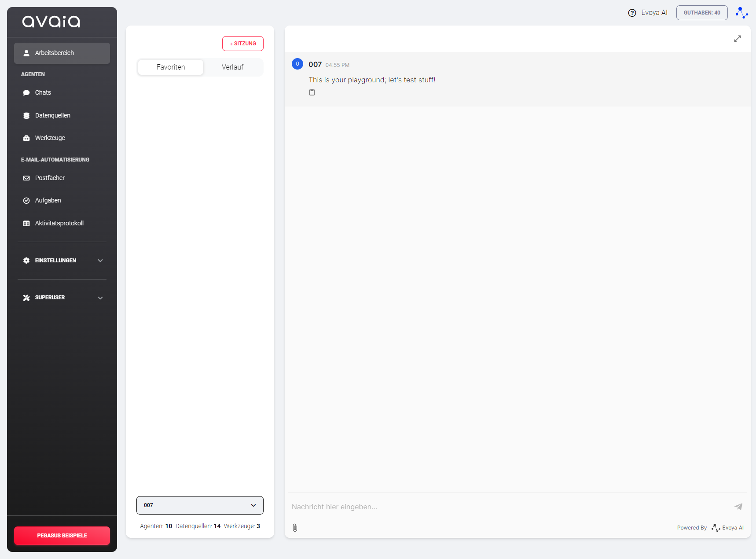This screenshot has height=559, width=756.
Task: Click the expand chat fullscreen icon
Action: (738, 39)
